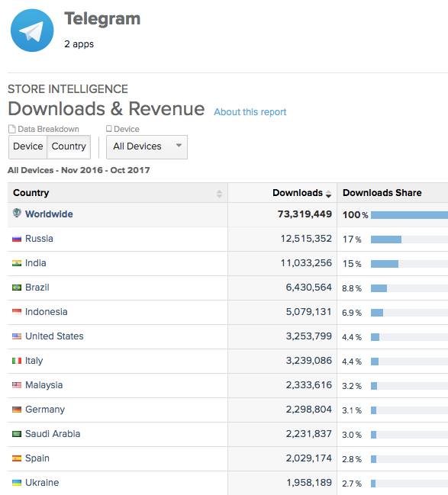The width and height of the screenshot is (448, 495).
Task: Open the Malaysia country link
Action: tap(44, 385)
